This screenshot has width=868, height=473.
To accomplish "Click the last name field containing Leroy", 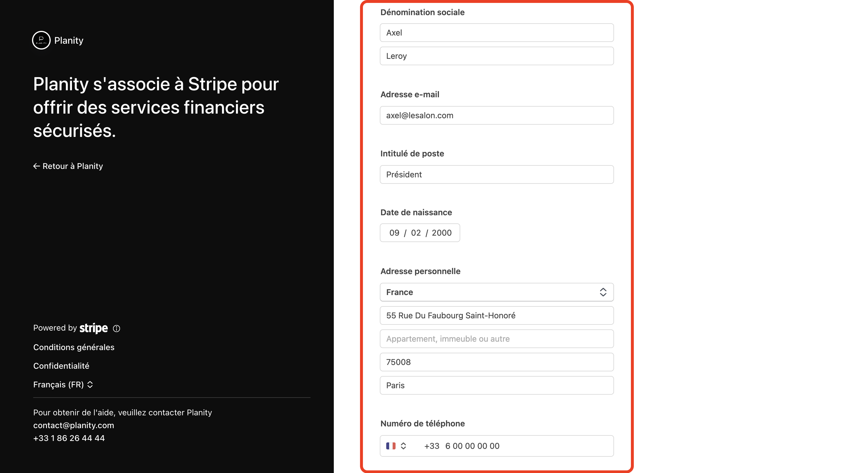I will pos(497,56).
